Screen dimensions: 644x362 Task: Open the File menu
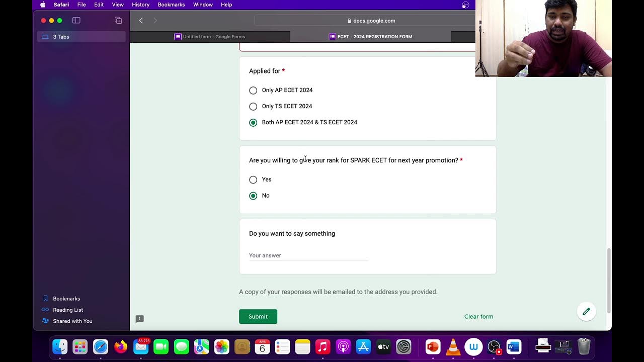click(x=82, y=5)
